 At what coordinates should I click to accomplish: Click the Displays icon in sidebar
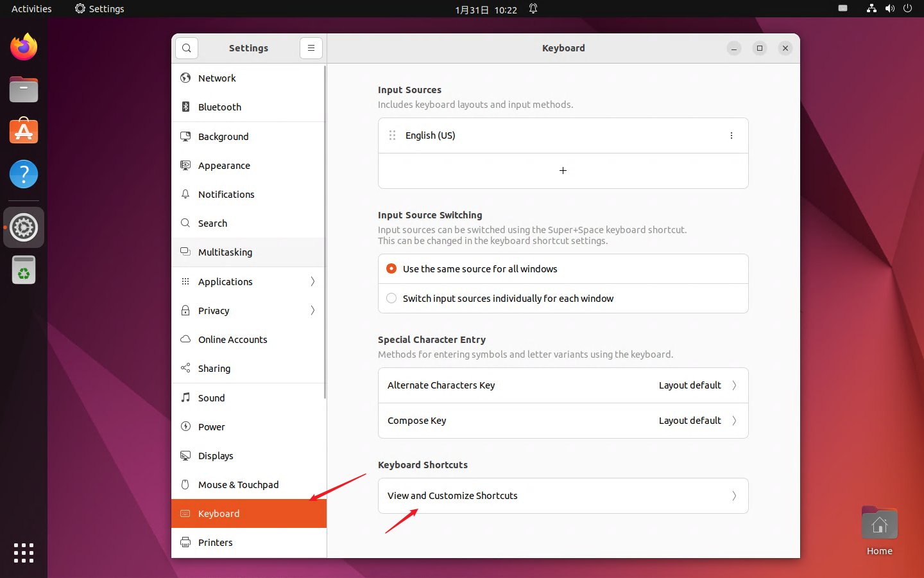coord(185,455)
